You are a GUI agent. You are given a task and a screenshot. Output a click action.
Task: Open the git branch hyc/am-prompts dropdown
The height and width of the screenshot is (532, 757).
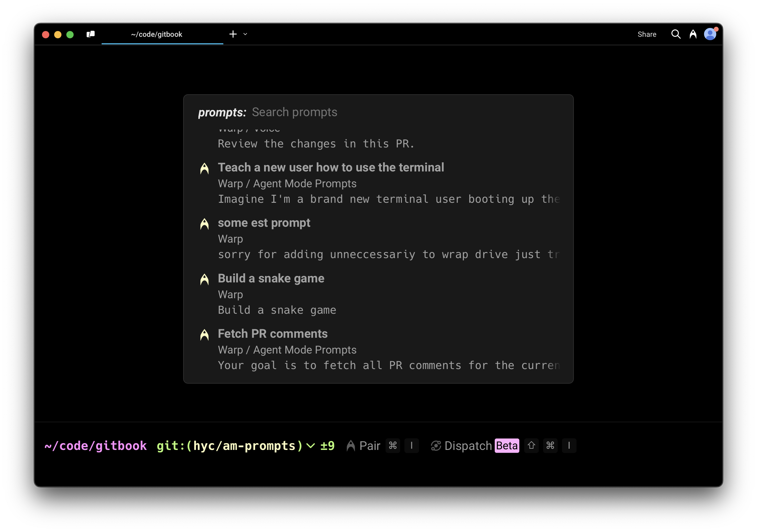[310, 445]
